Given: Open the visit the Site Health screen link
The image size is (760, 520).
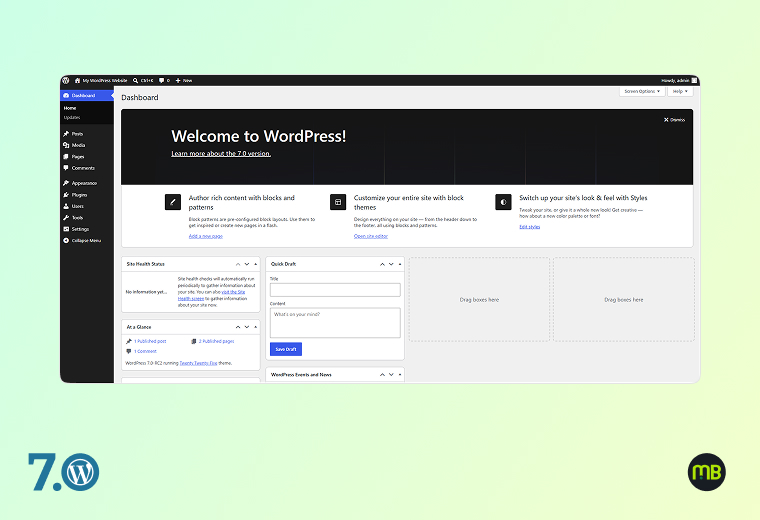Looking at the screenshot, I should pos(211,295).
